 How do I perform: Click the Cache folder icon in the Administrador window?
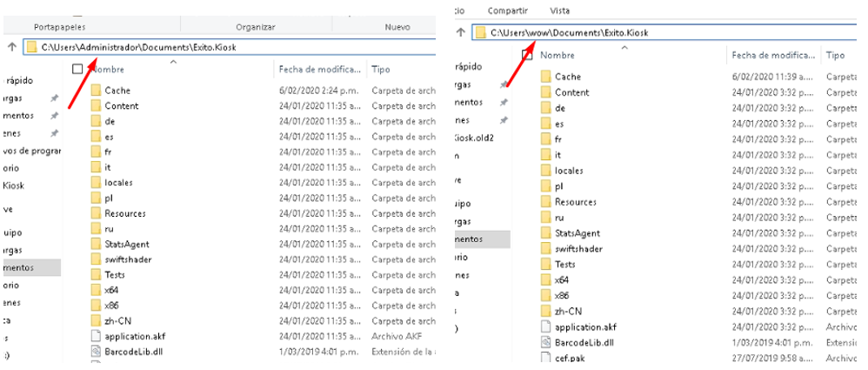(x=96, y=91)
